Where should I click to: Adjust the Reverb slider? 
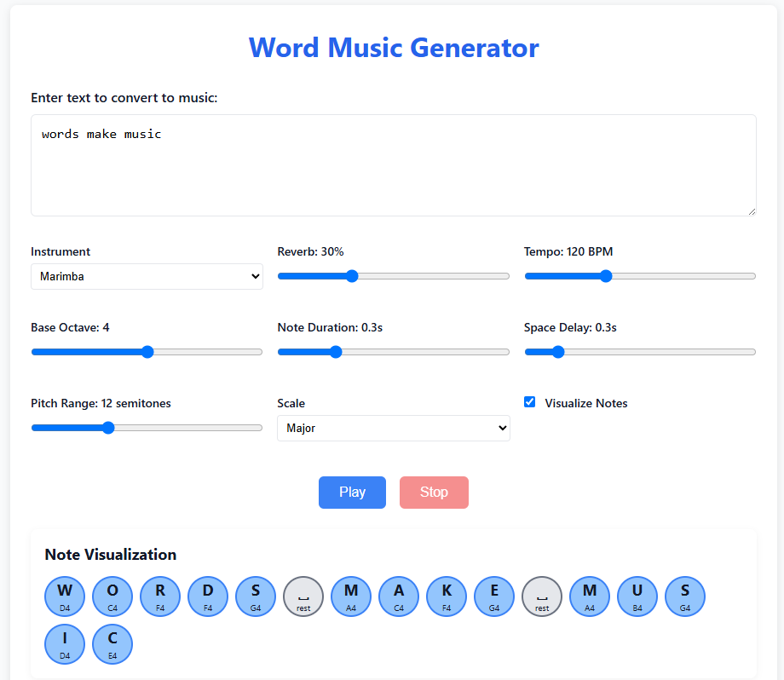[x=394, y=276]
